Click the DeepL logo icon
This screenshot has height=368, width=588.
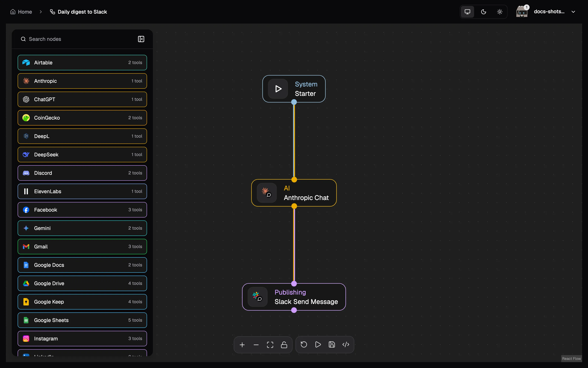26,136
